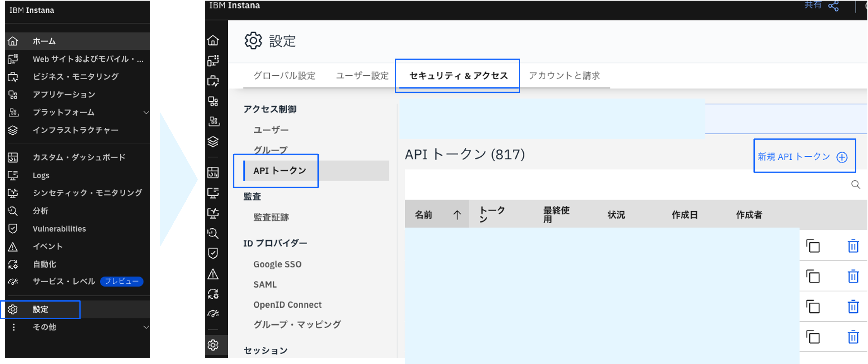Switch to アカウントと請求 tab
This screenshot has height=364, width=868.
coord(564,76)
